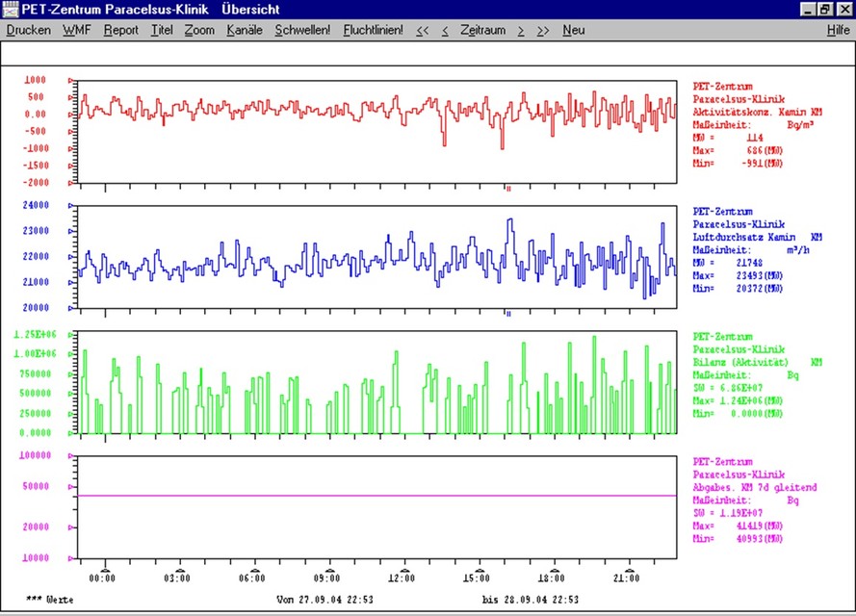Open the Zoom menu
The image size is (856, 616).
pos(199,30)
